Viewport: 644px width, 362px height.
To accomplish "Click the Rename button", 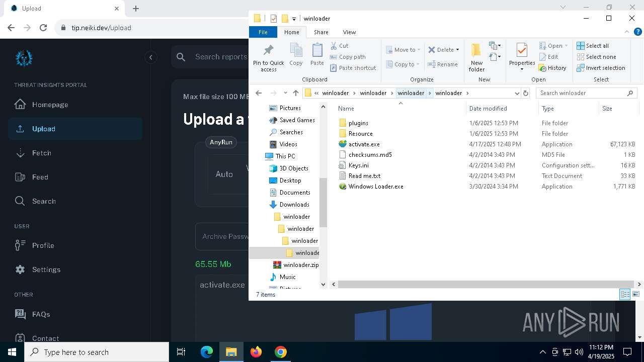I will click(443, 64).
